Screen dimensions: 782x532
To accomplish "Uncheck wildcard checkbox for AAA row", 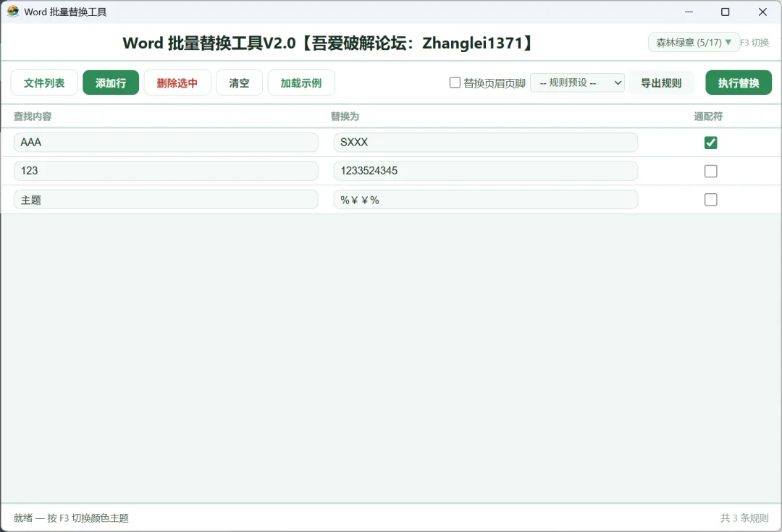I will (x=711, y=143).
